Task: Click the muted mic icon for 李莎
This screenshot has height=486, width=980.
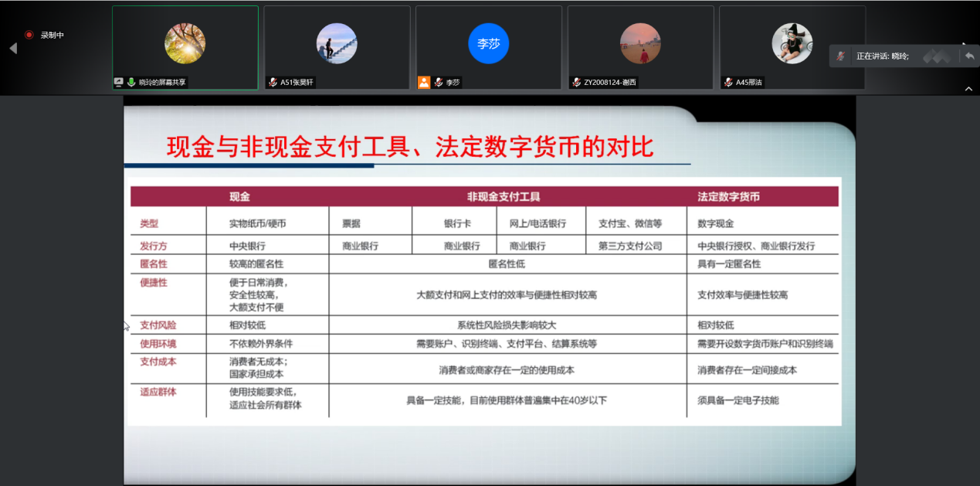Action: click(438, 82)
